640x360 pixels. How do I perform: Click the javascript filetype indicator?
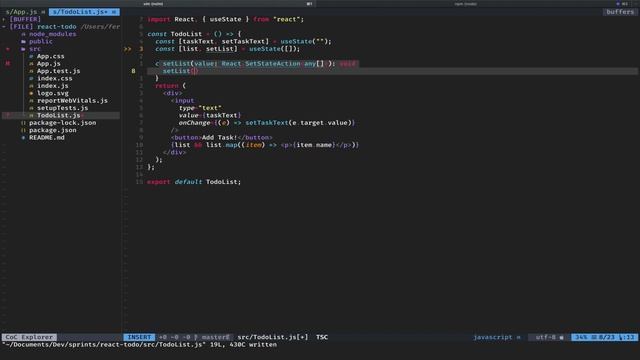[497, 337]
